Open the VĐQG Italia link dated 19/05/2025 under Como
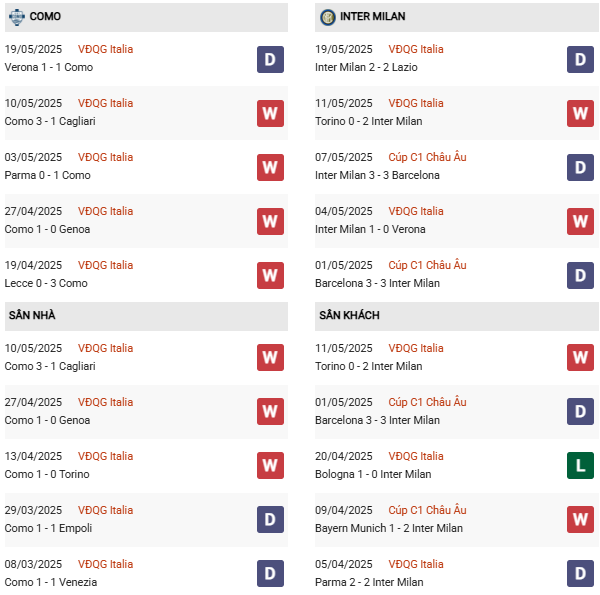600x595 pixels. pos(105,49)
